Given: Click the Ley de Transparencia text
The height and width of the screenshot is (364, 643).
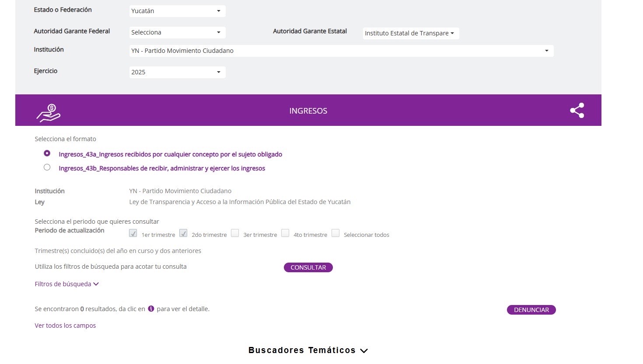Looking at the screenshot, I should click(x=240, y=202).
